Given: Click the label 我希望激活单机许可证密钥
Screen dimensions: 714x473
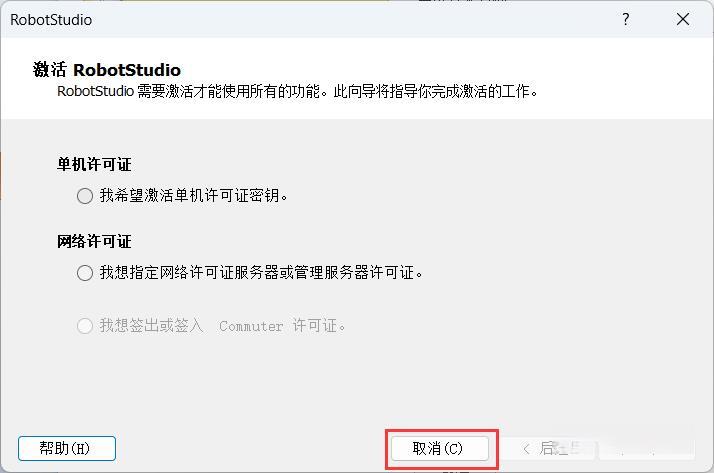Looking at the screenshot, I should pyautogui.click(x=194, y=196).
